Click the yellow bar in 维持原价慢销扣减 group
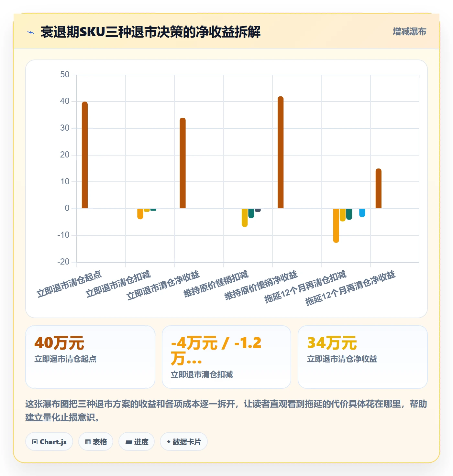Image resolution: width=453 pixels, height=476 pixels. [245, 218]
